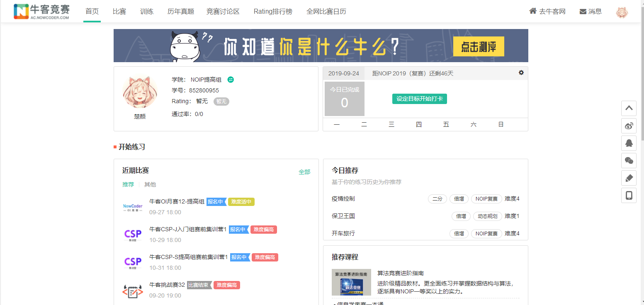Switch academy using green swap icon
Screen dimensions: 644x305
231,79
